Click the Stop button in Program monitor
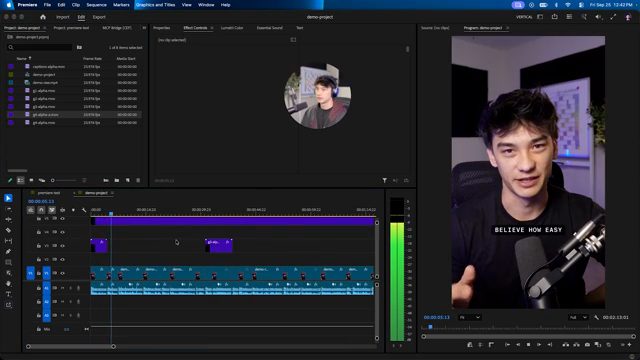The image size is (640, 360). coord(528,344)
